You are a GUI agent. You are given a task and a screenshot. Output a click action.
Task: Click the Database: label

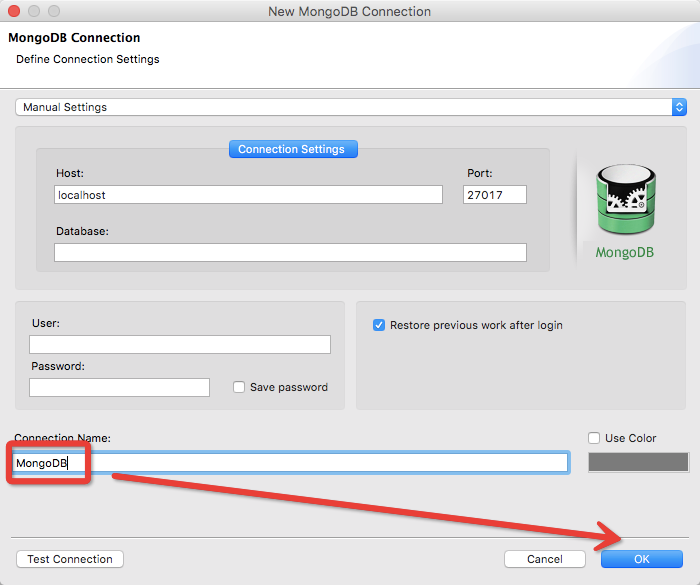coord(82,231)
